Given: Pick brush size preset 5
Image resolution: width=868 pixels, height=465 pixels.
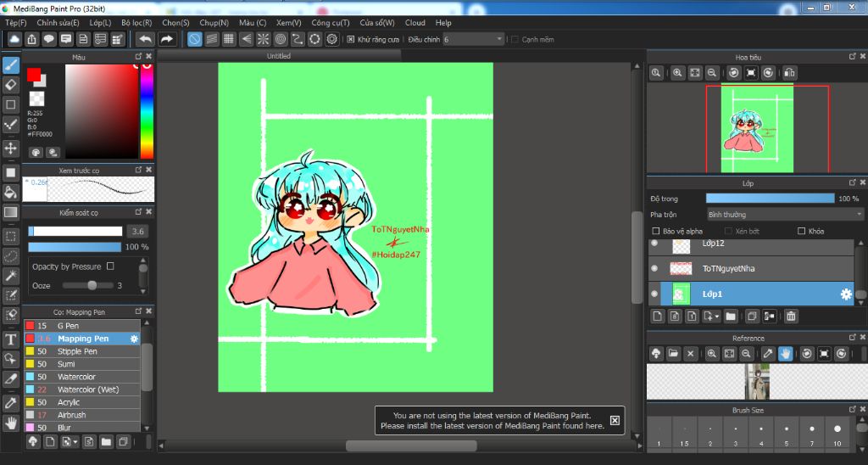Looking at the screenshot, I should pyautogui.click(x=786, y=434).
